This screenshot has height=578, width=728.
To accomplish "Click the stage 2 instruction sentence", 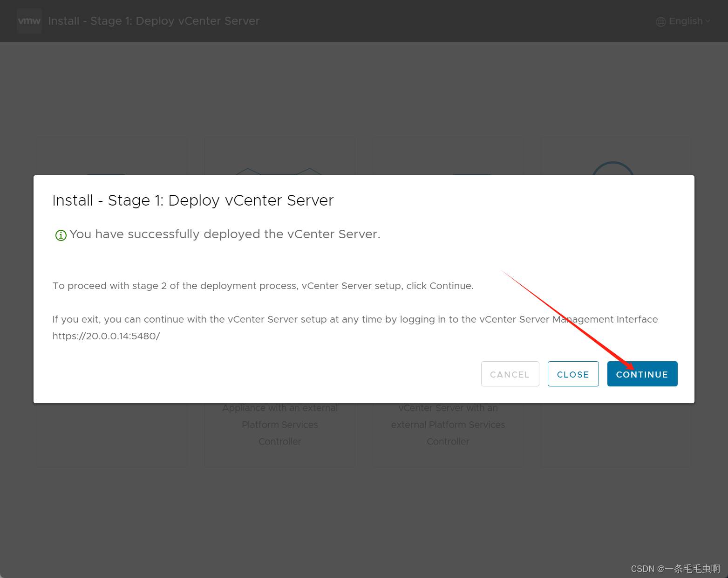I will coord(263,286).
